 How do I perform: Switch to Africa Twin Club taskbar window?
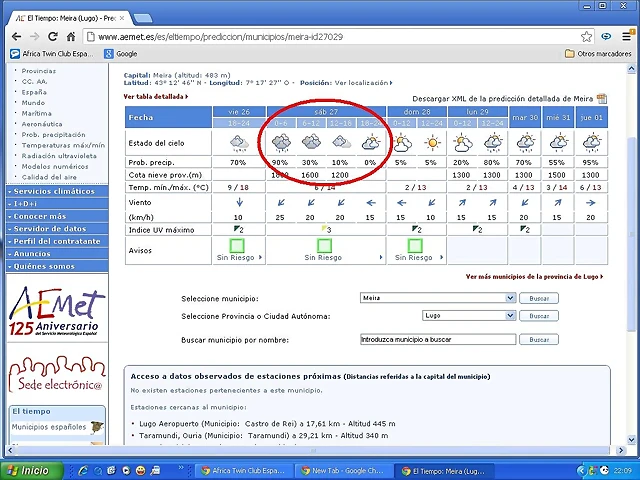[x=243, y=471]
